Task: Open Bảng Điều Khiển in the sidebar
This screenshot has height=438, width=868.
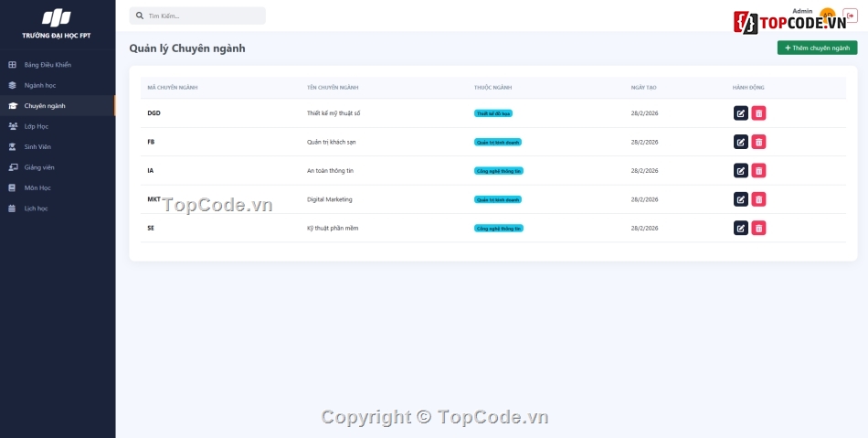Action: (48, 65)
